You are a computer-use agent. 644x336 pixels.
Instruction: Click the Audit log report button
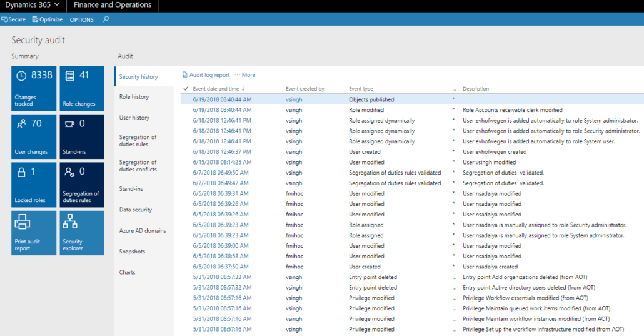click(206, 75)
